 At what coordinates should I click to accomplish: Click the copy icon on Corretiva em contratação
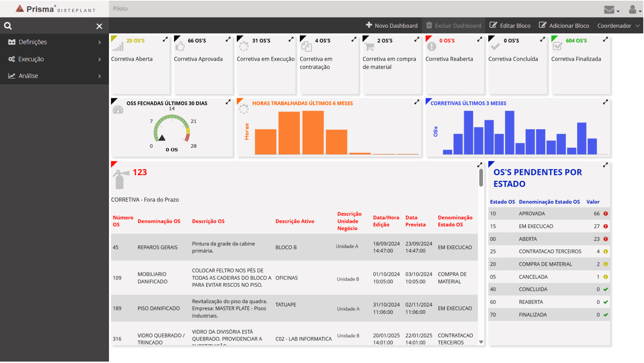point(307,46)
